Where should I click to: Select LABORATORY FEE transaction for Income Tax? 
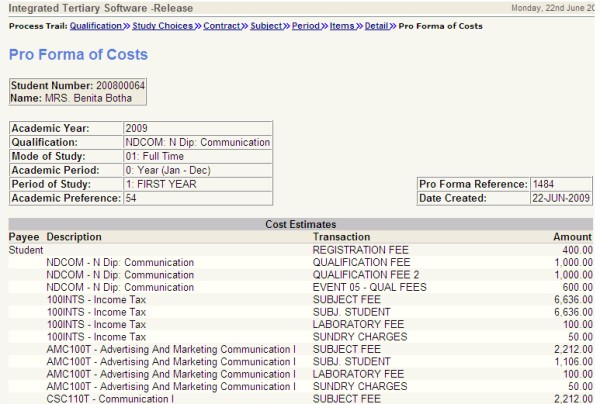[x=358, y=324]
